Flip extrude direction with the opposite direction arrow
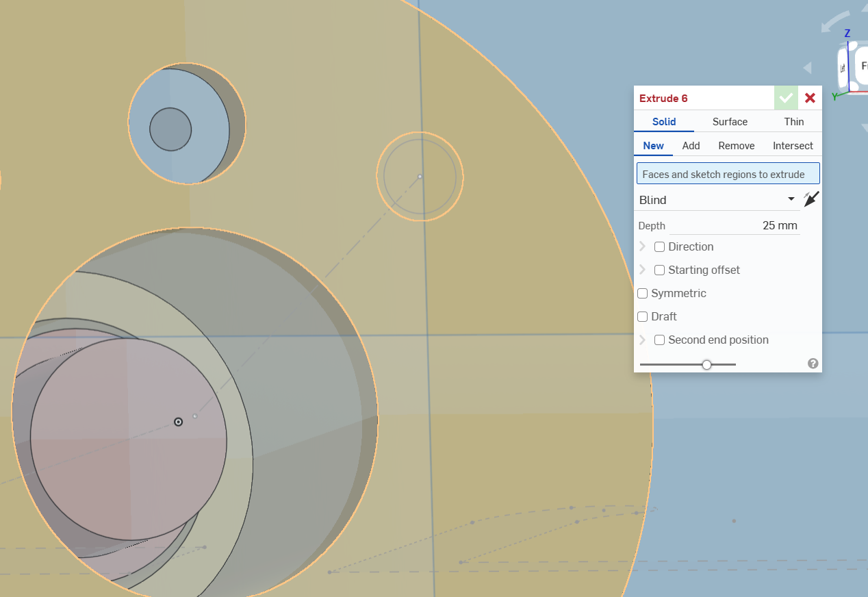 click(811, 199)
